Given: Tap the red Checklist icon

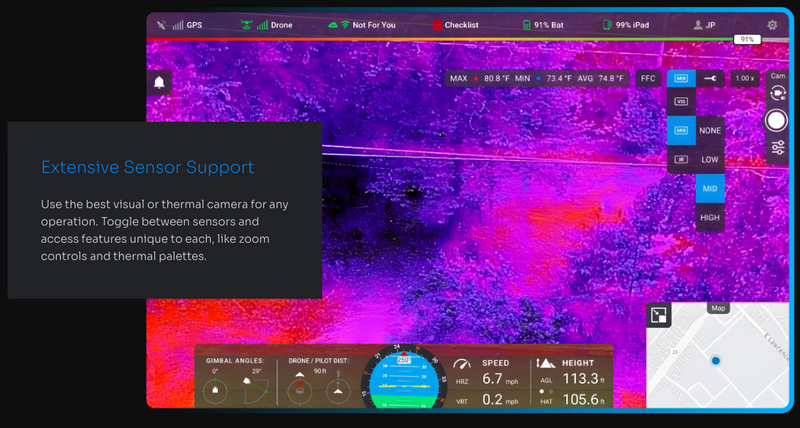Looking at the screenshot, I should pyautogui.click(x=438, y=25).
